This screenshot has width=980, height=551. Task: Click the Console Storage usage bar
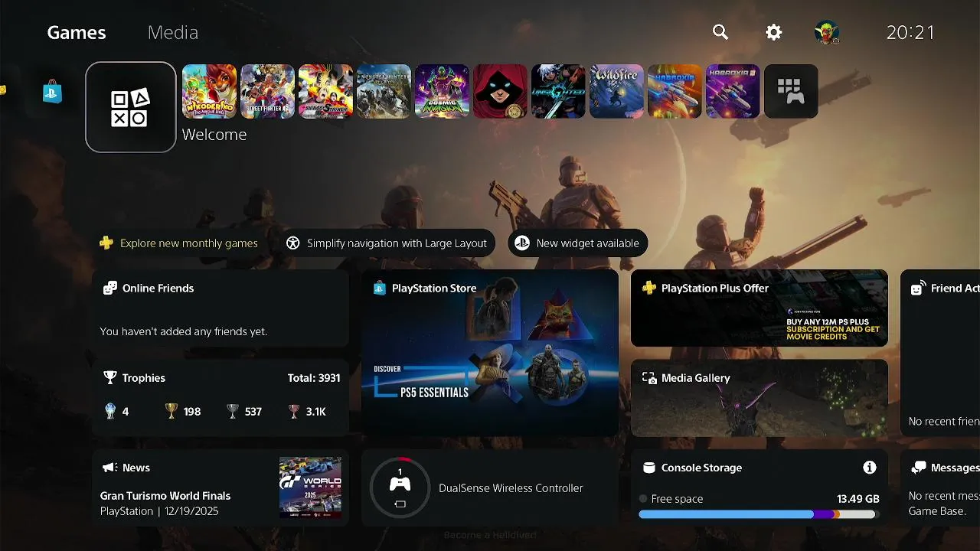click(756, 515)
